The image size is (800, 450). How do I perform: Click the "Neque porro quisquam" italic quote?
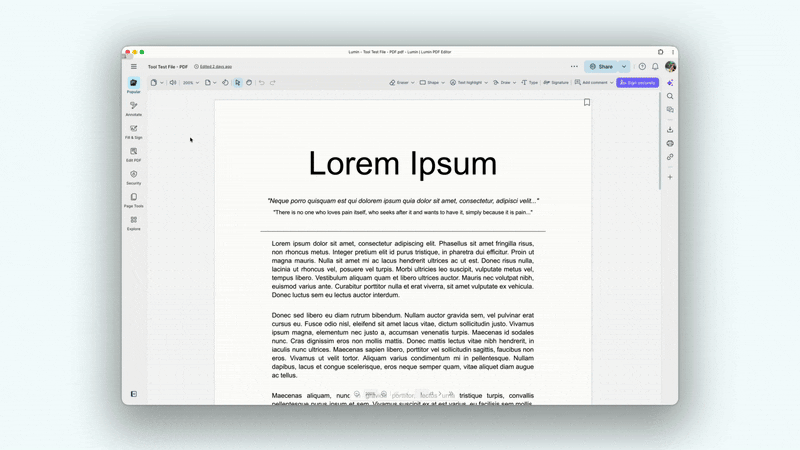pyautogui.click(x=403, y=201)
